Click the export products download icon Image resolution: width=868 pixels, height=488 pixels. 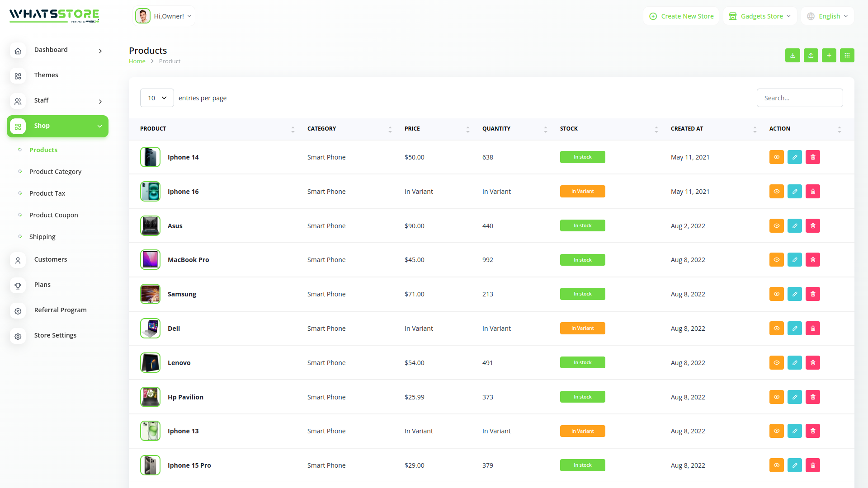[793, 55]
